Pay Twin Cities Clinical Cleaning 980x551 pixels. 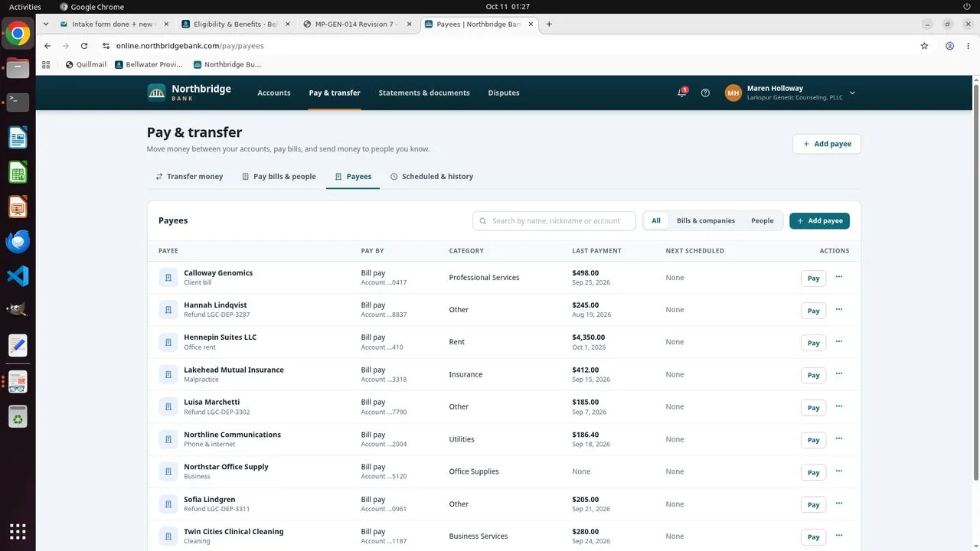[813, 536]
